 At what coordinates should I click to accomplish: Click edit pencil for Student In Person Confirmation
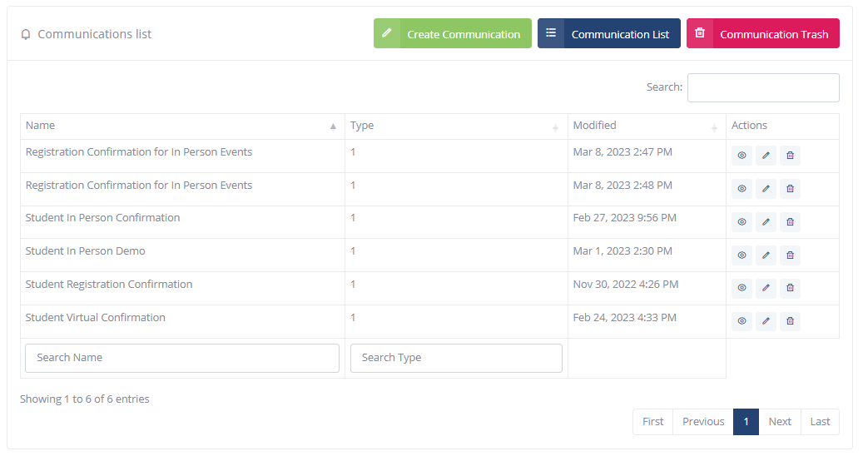click(766, 221)
